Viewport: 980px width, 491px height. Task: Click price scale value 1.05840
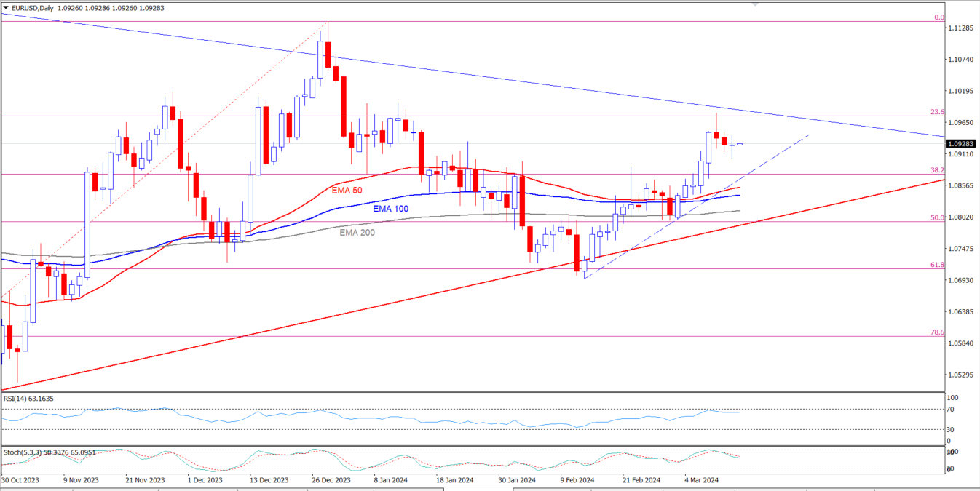962,344
